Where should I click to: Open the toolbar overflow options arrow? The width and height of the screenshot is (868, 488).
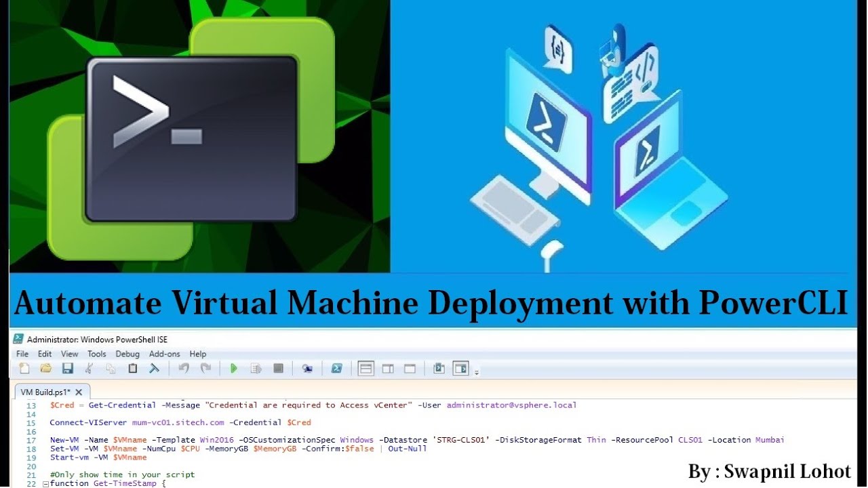click(476, 372)
